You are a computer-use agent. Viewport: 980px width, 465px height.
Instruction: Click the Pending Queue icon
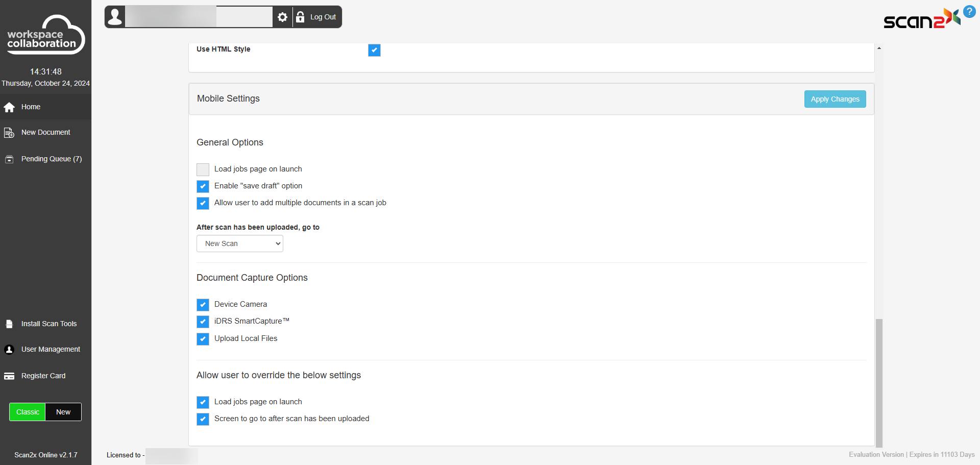[x=9, y=159]
